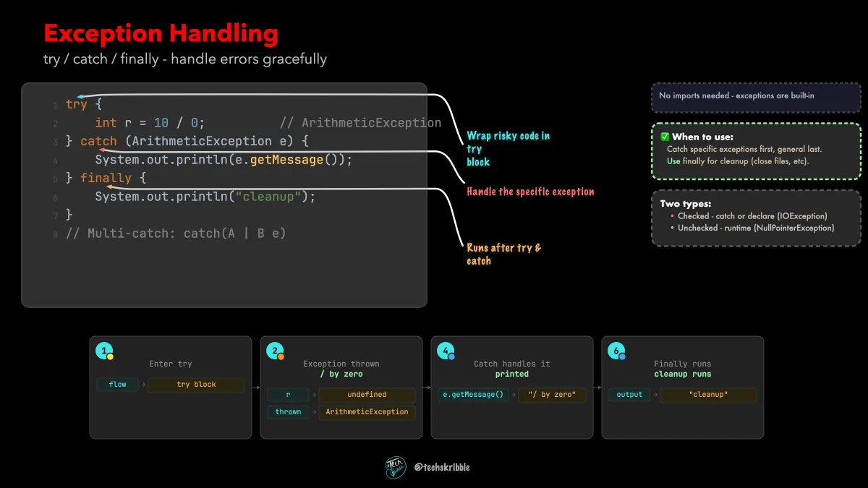Click the step 4 badge in the Catch handles it card
This screenshot has width=868, height=488.
[446, 351]
